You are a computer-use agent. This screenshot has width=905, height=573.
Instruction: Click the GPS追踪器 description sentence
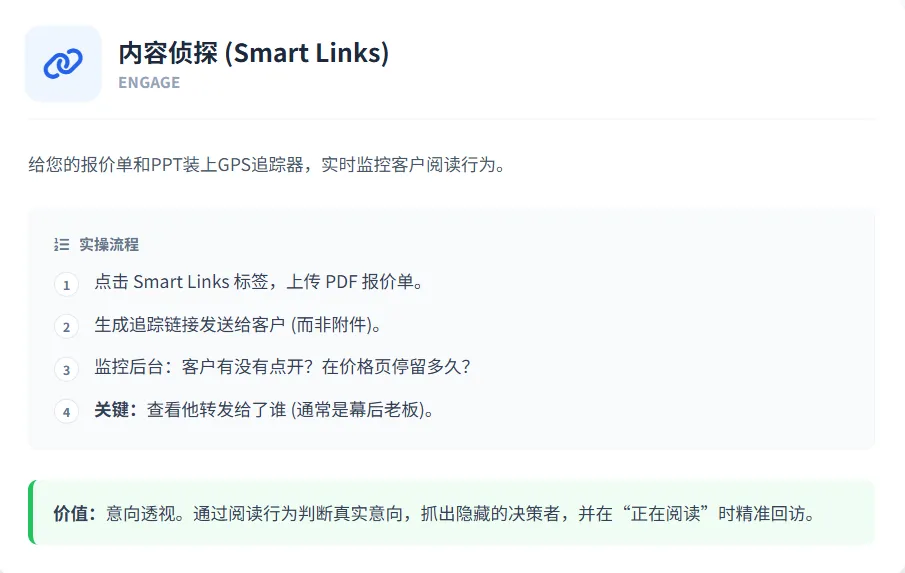tap(267, 165)
